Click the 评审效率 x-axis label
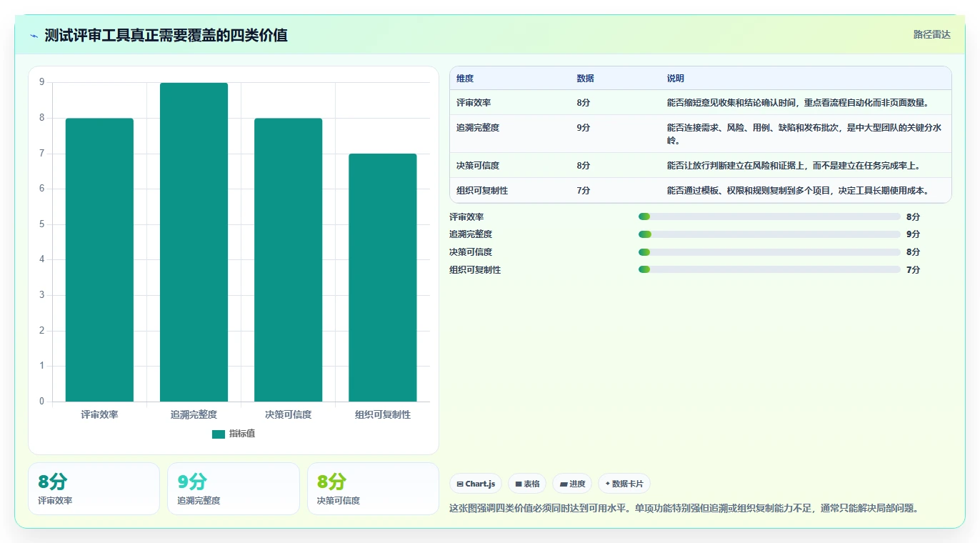This screenshot has height=543, width=980. click(99, 414)
